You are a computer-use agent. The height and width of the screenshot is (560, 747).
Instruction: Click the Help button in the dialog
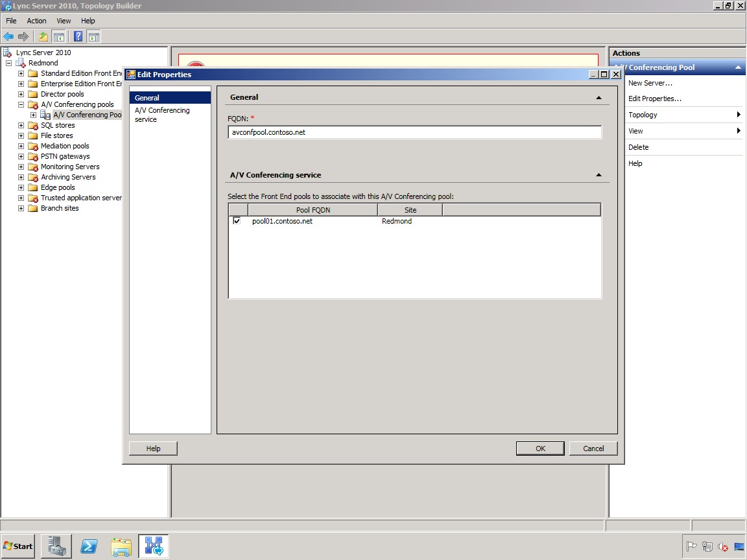point(154,449)
